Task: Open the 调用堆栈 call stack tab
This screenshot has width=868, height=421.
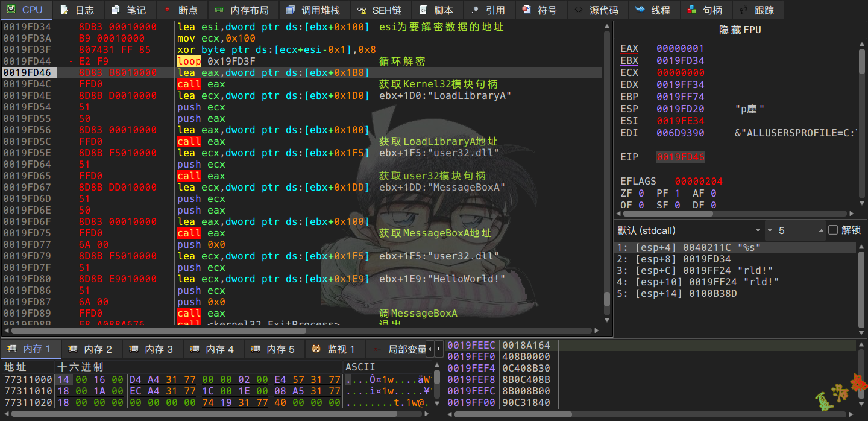Action: click(313, 10)
